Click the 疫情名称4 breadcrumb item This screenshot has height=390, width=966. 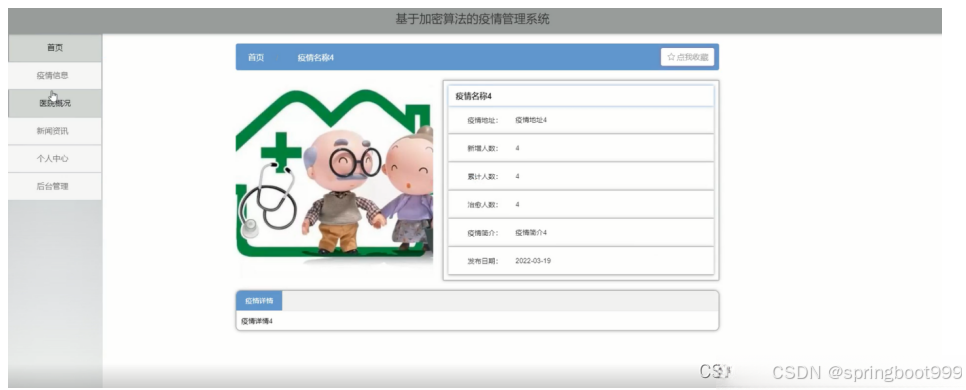(315, 57)
